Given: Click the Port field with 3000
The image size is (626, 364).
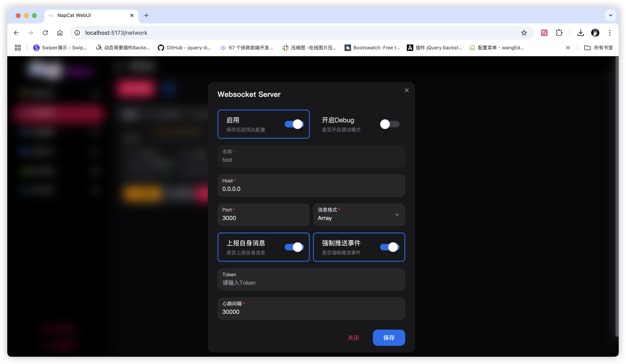Looking at the screenshot, I should [264, 215].
